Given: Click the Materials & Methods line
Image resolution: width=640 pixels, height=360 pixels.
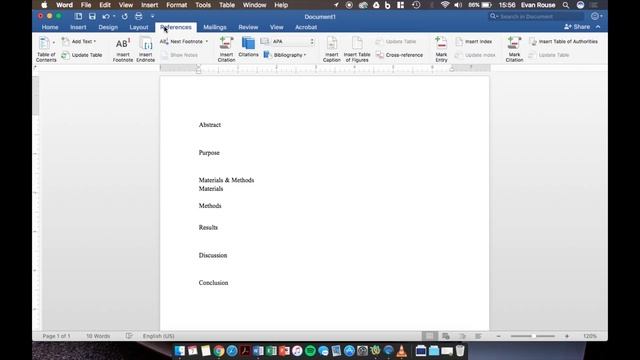Looking at the screenshot, I should click(x=227, y=180).
